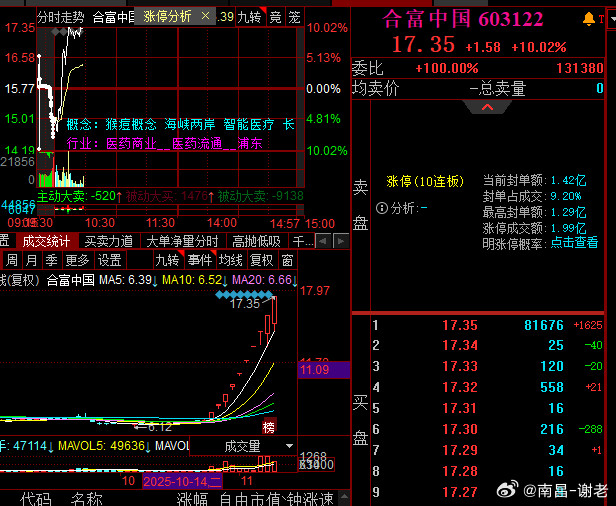This screenshot has height=506, width=616.
Task: Click the MA10 value label
Action: pos(192,280)
